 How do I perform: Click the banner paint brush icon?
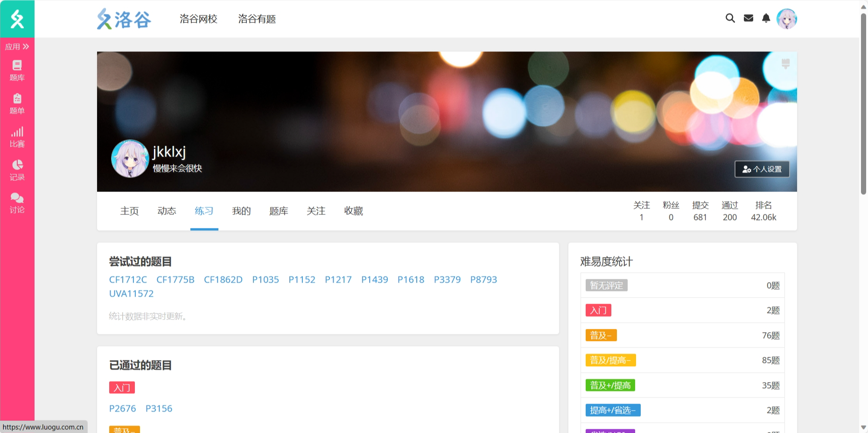coord(786,64)
